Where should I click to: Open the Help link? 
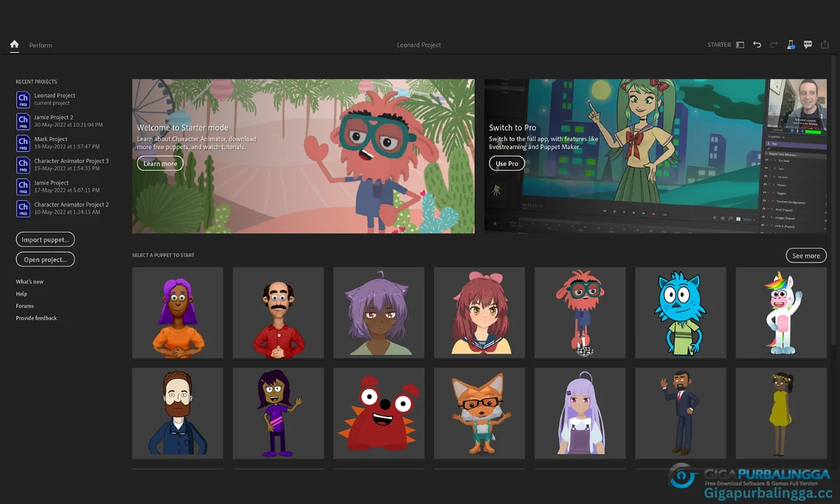[22, 294]
